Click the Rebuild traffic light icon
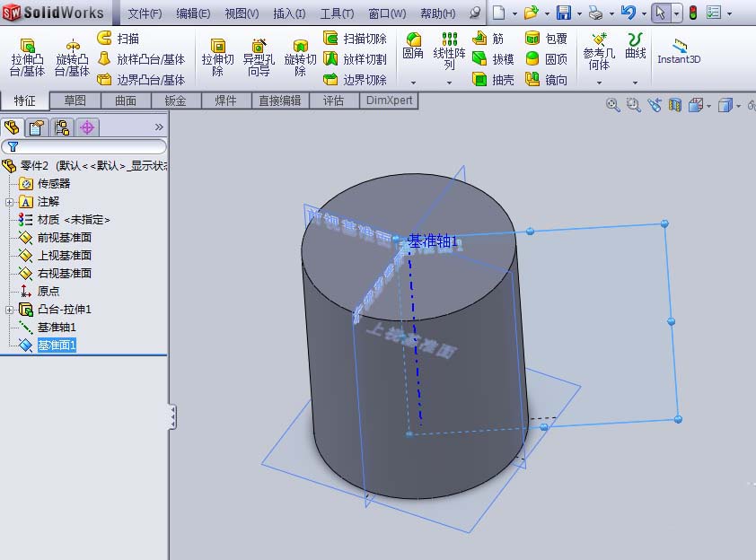 click(x=693, y=13)
